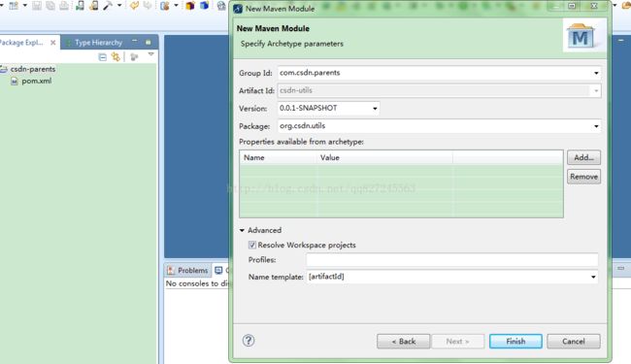Screen dimensions: 631x364
Task: Click the Finish button
Action: 515,342
